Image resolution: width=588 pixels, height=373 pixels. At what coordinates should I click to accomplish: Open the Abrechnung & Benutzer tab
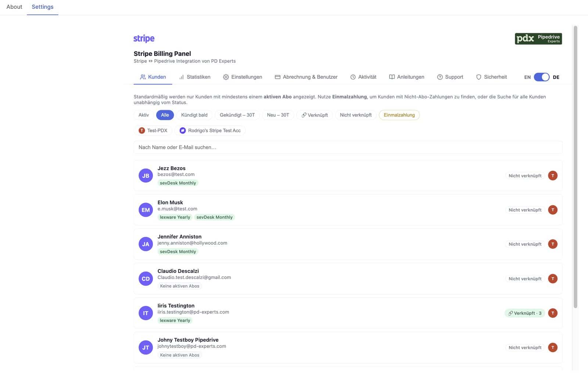(306, 77)
